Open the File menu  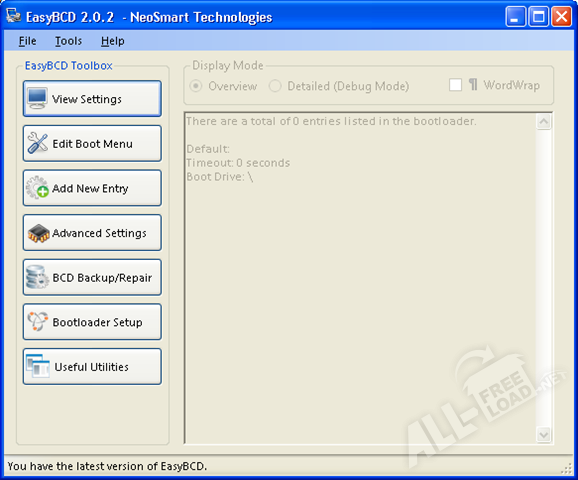pos(27,41)
